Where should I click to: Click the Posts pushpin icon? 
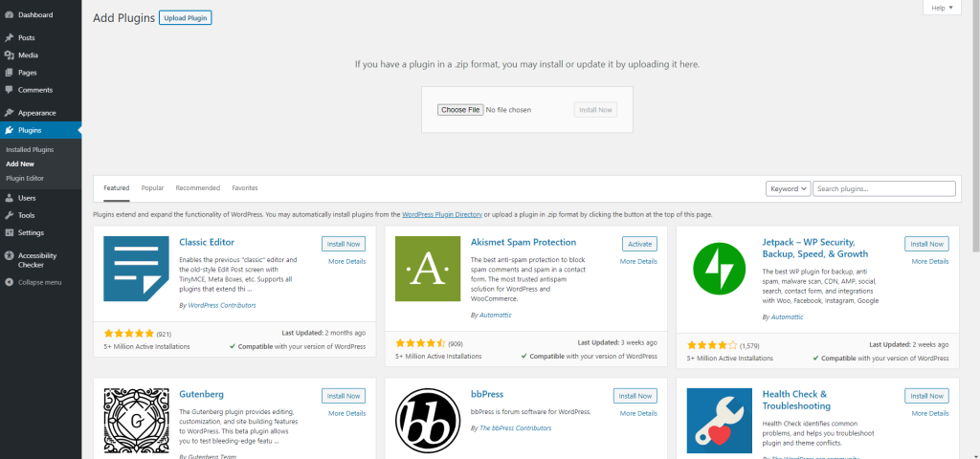(x=9, y=37)
